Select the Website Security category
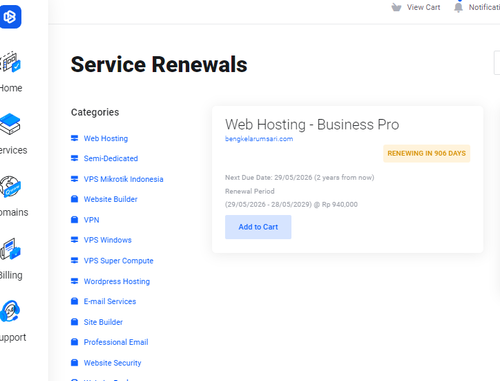Screen dimensions: 500x381 tap(112, 363)
